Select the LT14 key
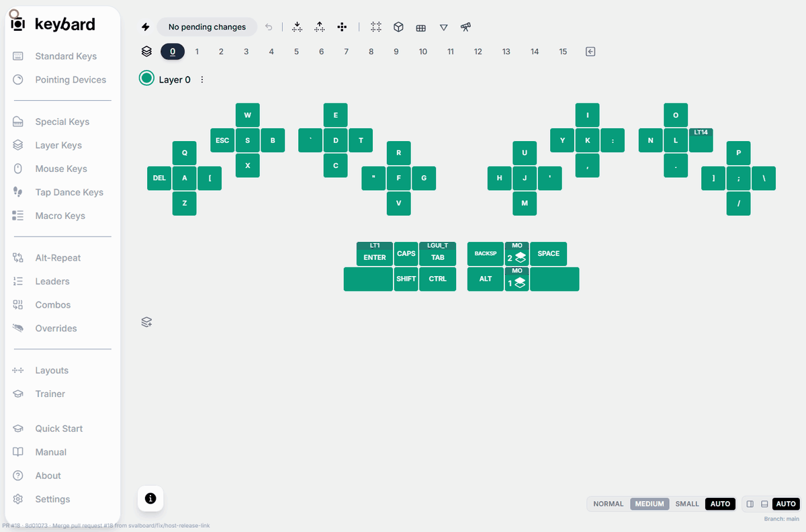The image size is (806, 532). coord(701,140)
